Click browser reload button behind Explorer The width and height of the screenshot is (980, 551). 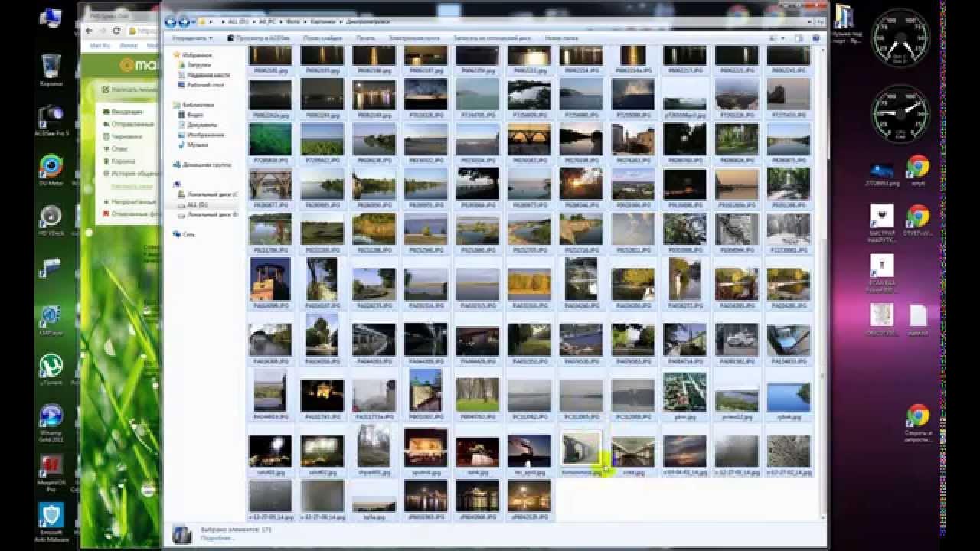click(116, 31)
